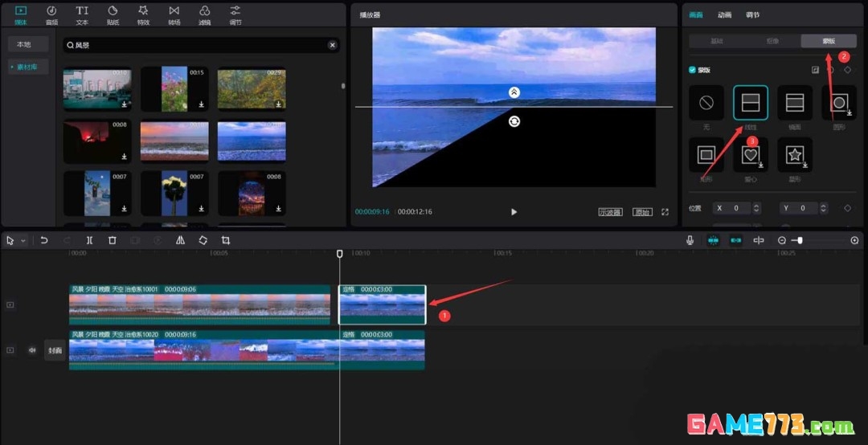Play the video in the player

coord(514,212)
